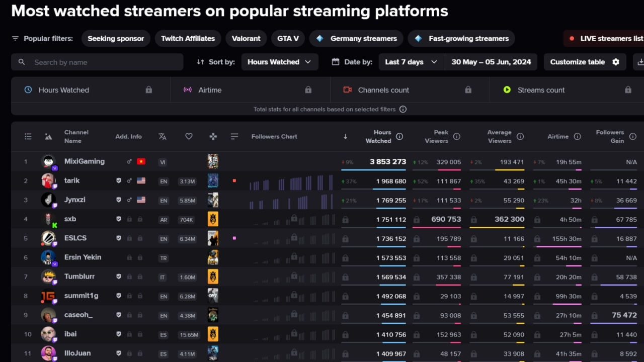Open tarik channel page

(x=72, y=180)
